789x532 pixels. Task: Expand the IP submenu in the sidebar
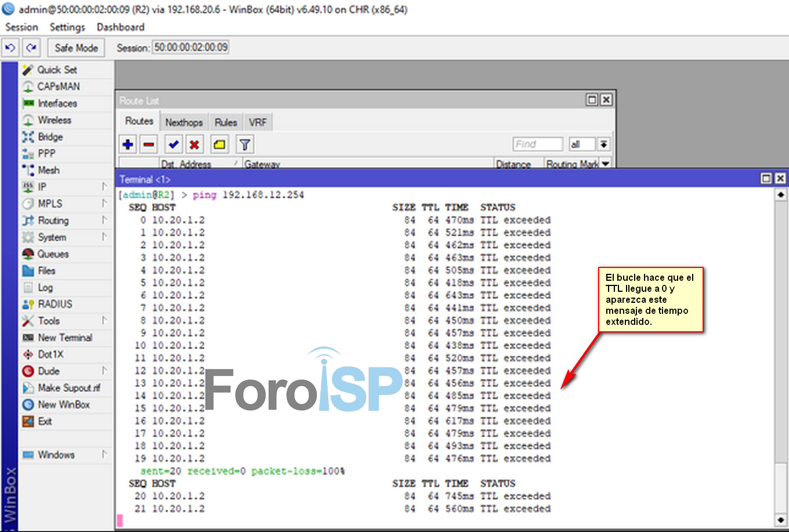click(x=42, y=187)
